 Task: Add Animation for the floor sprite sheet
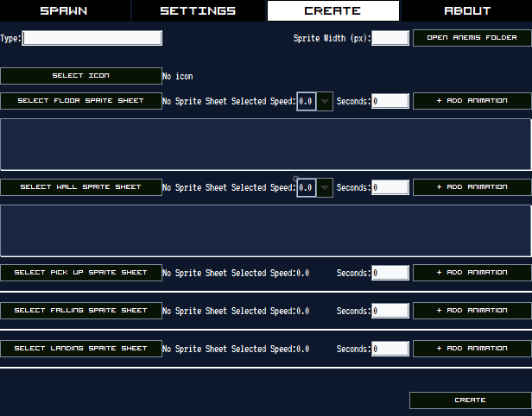(472, 101)
